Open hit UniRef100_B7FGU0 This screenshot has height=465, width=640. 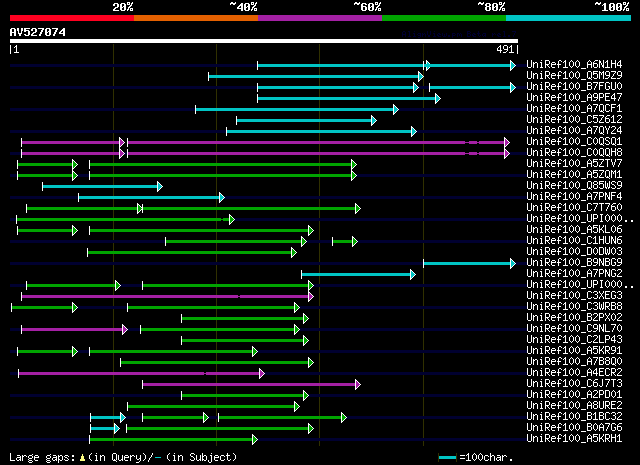pos(574,87)
